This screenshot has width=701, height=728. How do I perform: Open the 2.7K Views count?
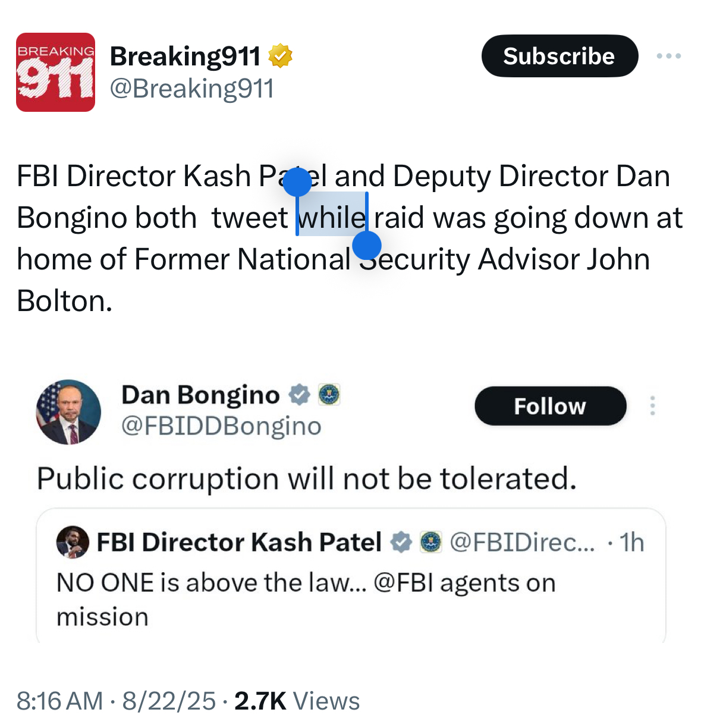tap(297, 701)
